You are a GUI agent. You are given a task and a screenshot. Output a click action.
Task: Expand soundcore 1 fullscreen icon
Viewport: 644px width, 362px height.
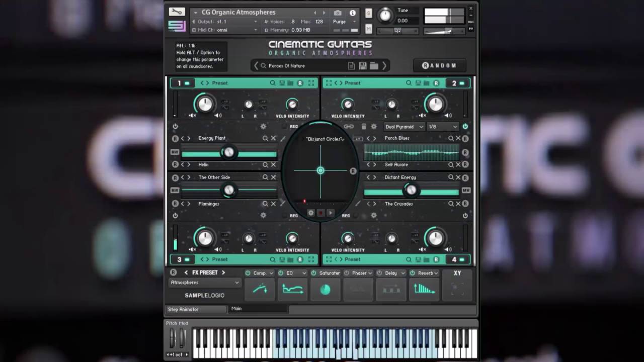click(311, 83)
